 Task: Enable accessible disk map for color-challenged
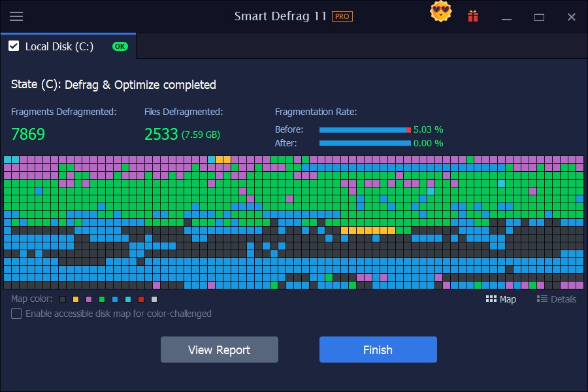pyautogui.click(x=15, y=314)
